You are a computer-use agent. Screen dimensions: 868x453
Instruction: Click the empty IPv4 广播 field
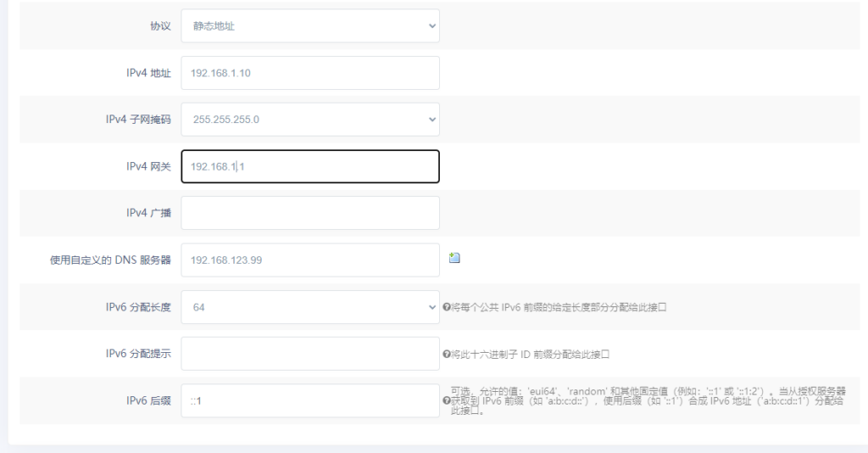tap(310, 213)
